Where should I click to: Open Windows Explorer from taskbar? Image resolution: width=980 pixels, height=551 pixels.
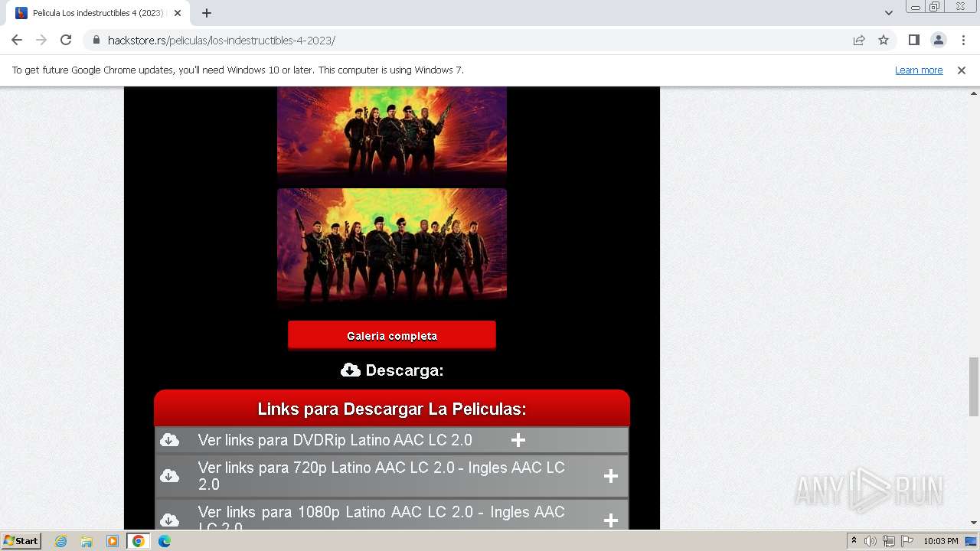(x=87, y=541)
